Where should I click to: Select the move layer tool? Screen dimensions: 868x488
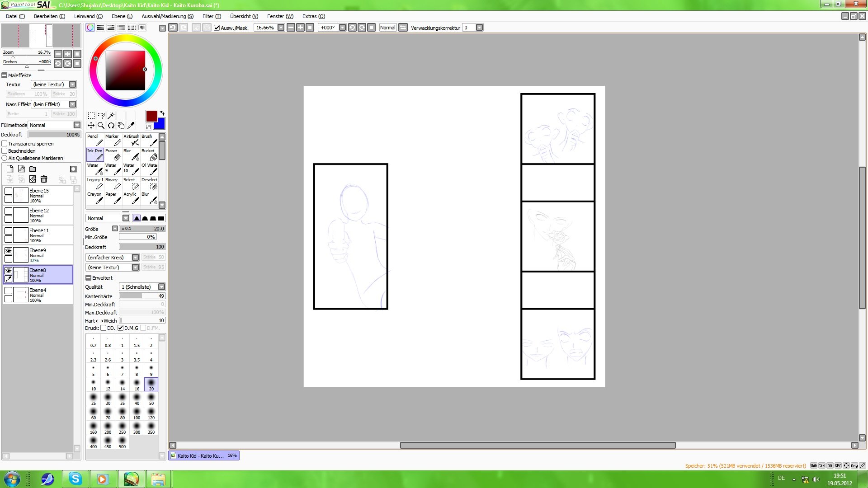[x=91, y=126]
